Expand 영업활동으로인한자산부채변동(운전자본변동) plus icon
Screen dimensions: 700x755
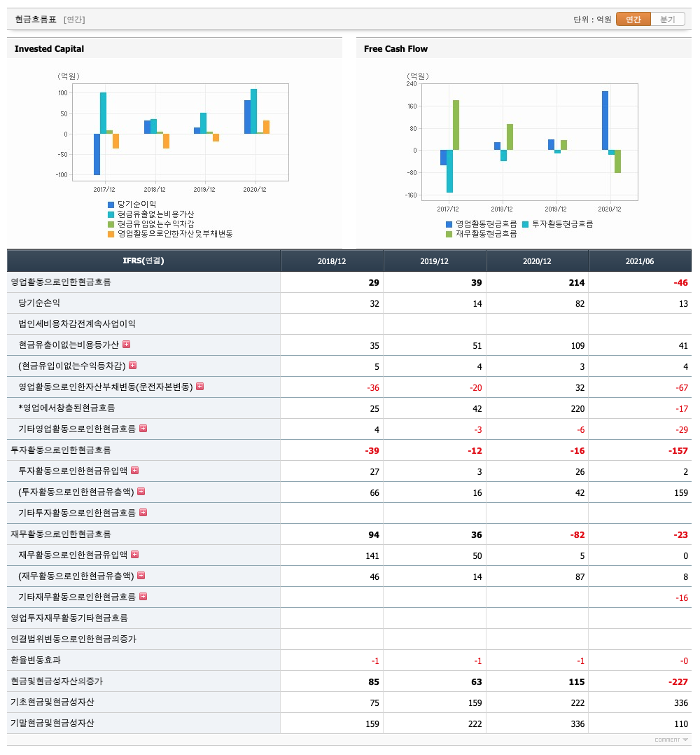click(x=200, y=386)
